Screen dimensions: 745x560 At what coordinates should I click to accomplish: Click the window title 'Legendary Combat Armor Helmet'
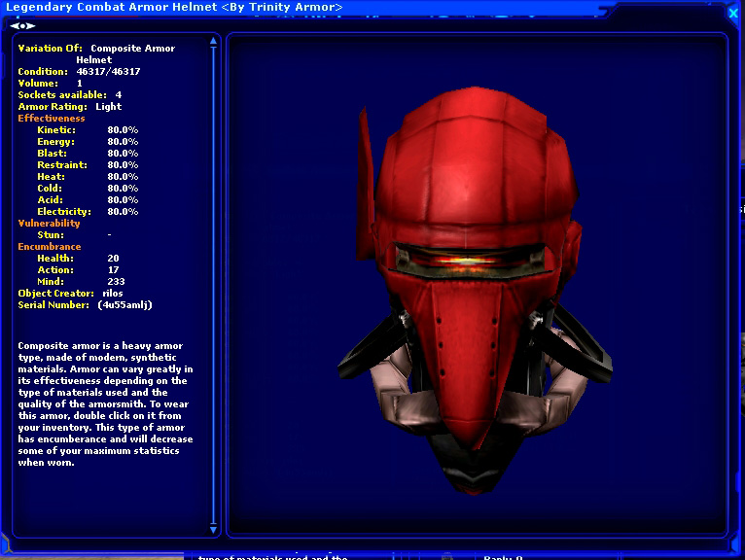tap(111, 7)
